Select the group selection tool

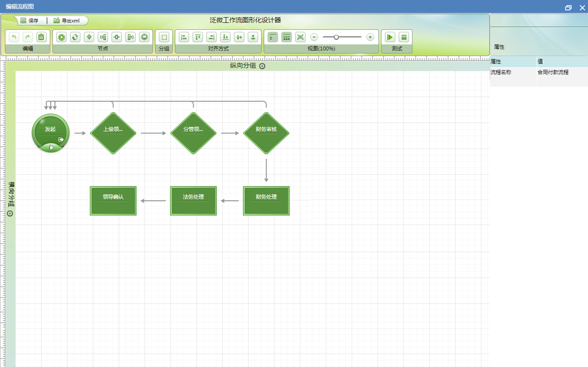pos(164,37)
